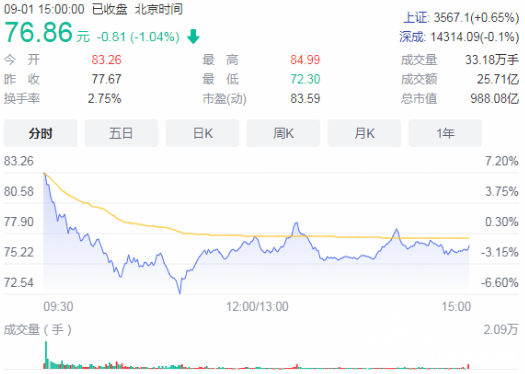525x374 pixels.
Task: Click the 成交量（手）volume chart label
Action: (x=38, y=330)
